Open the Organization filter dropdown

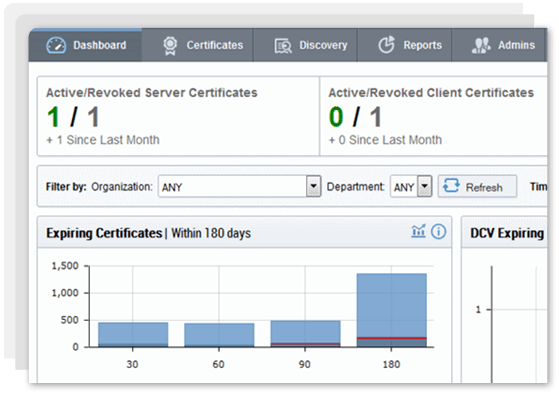(240, 186)
